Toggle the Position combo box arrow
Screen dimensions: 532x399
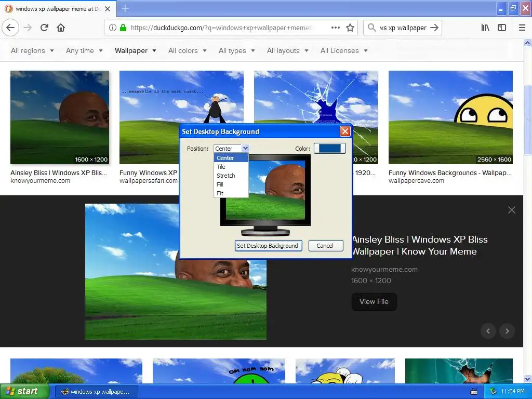click(x=245, y=148)
